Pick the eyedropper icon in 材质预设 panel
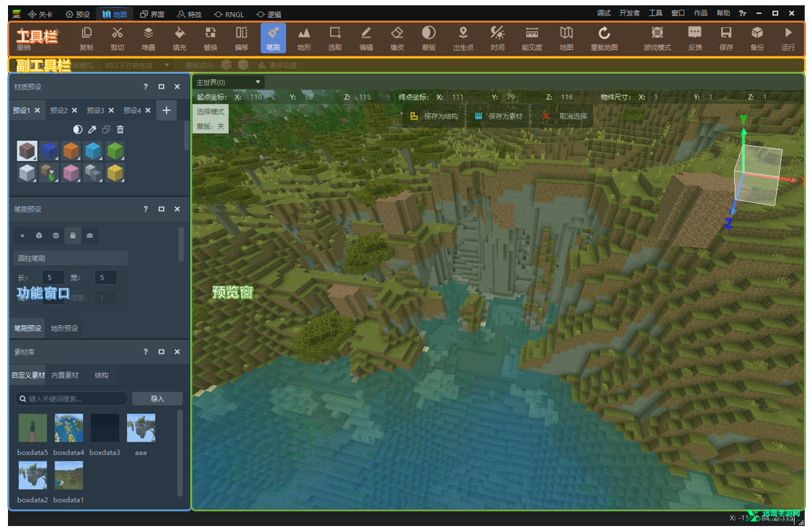 92,129
